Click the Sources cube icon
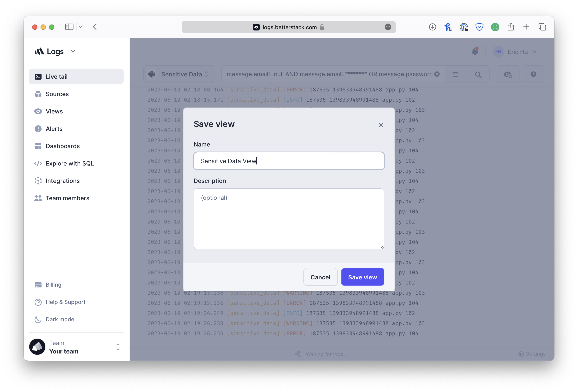The image size is (578, 392). click(x=38, y=94)
